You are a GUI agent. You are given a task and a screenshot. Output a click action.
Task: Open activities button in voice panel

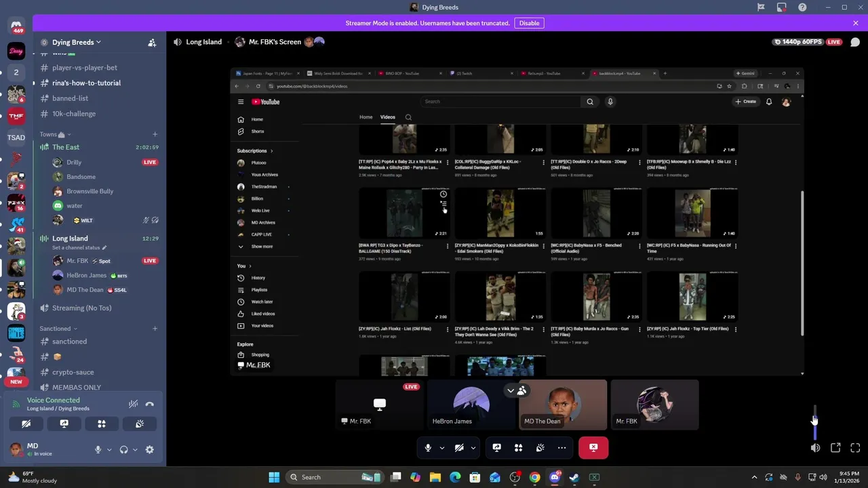coord(102,424)
